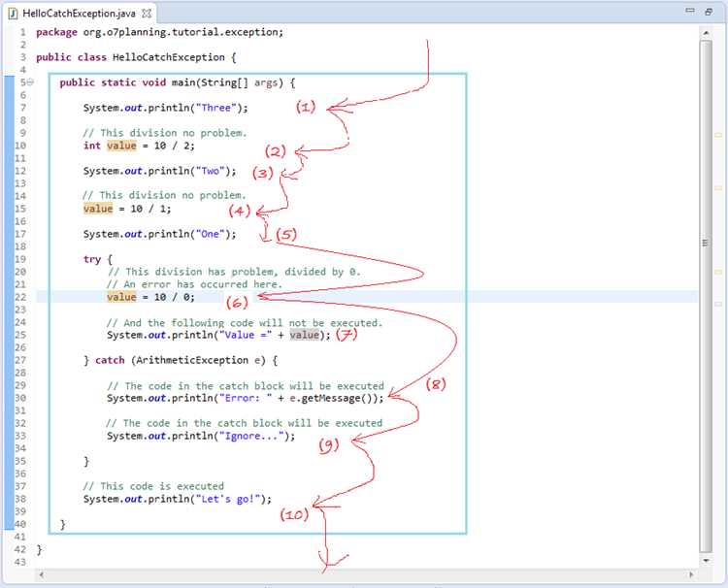
Task: Click the Java file icon on tab
Action: 13,14
